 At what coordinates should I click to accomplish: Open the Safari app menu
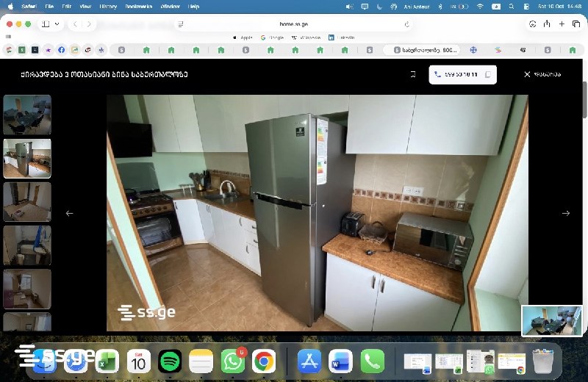29,7
